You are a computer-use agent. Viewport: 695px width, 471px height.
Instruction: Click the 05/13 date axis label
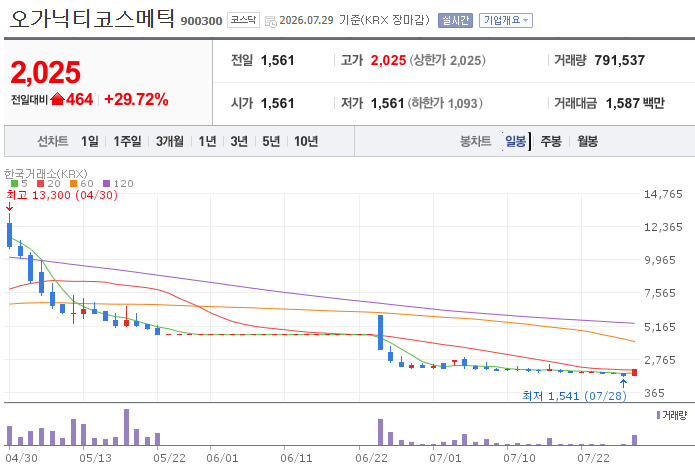[95, 458]
